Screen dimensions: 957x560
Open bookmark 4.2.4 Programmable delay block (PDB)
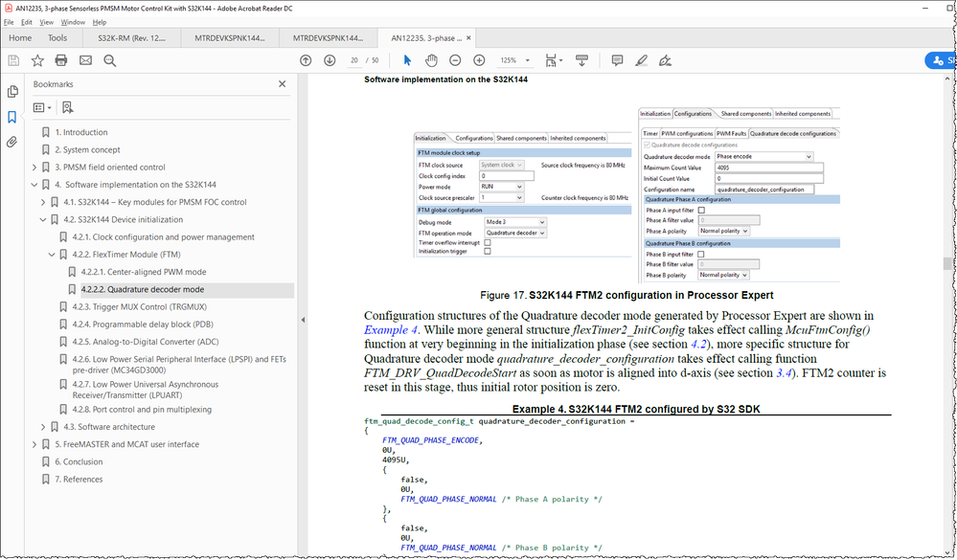(x=143, y=325)
